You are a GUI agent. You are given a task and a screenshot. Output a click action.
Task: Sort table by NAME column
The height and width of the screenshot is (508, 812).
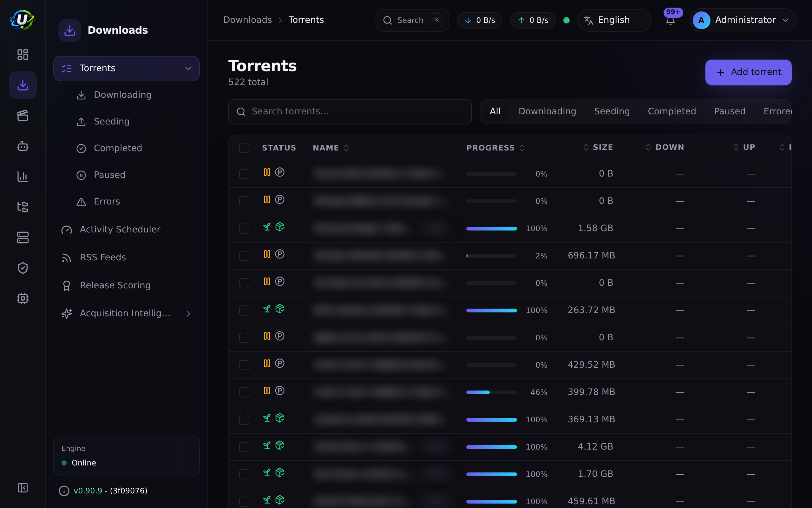(331, 148)
